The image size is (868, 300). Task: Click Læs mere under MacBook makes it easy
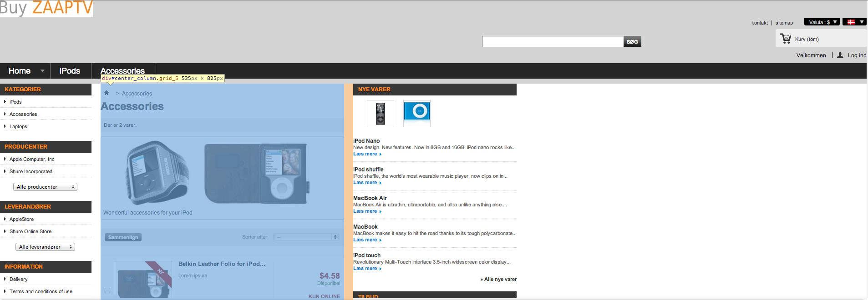click(367, 240)
